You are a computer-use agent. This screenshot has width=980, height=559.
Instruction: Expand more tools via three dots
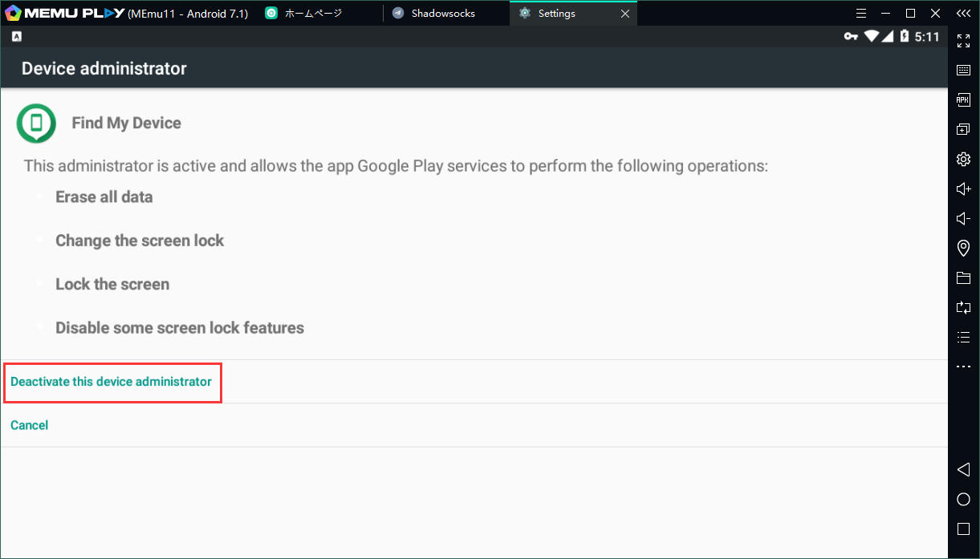(963, 367)
